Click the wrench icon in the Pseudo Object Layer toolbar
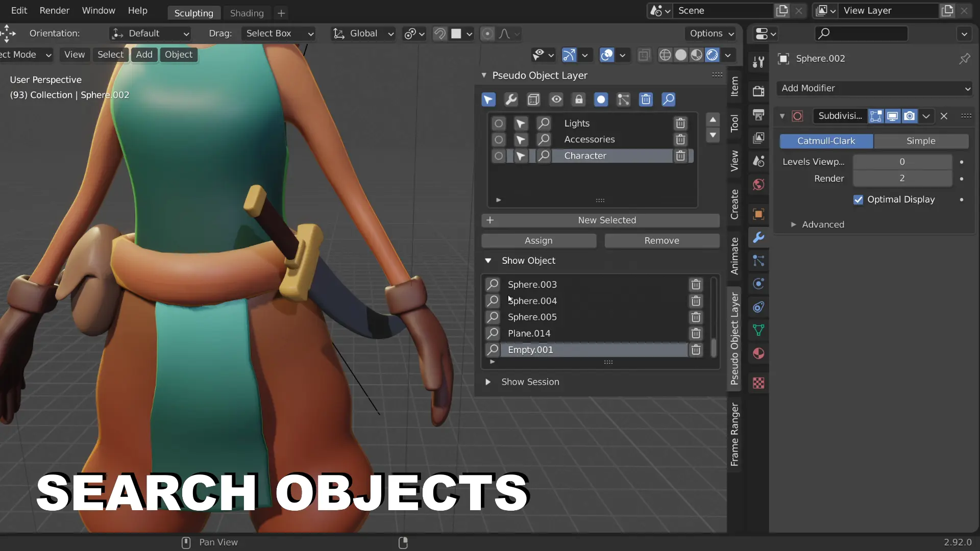This screenshot has height=551, width=980. pyautogui.click(x=511, y=99)
